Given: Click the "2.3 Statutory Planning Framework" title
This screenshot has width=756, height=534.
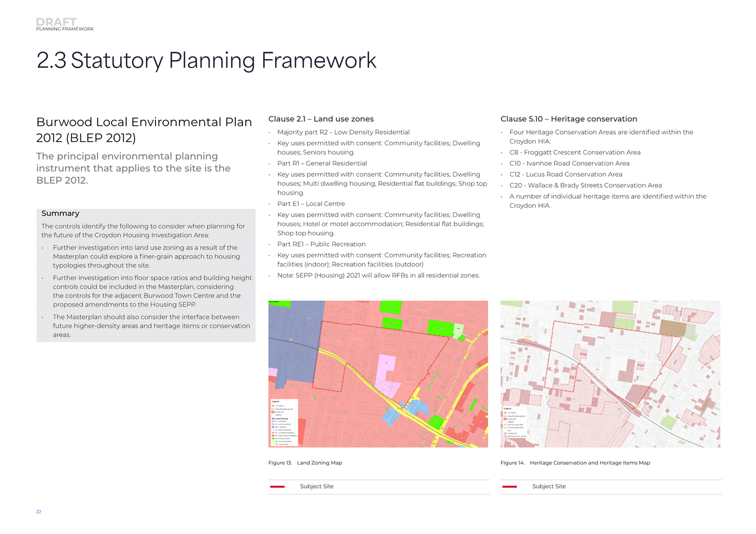Looking at the screenshot, I should (206, 61).
